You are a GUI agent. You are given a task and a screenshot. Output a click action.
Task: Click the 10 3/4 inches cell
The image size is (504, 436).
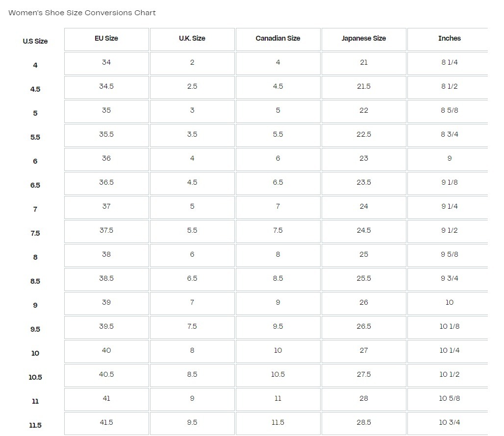(450, 422)
